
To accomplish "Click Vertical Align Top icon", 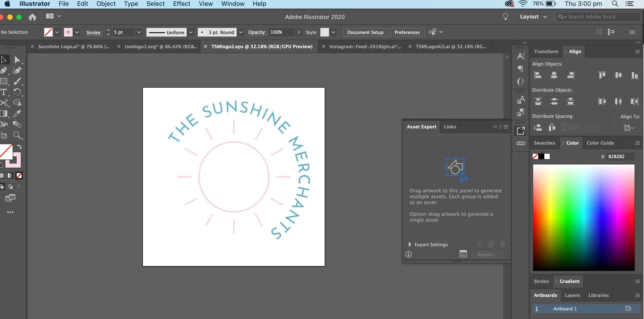I will click(602, 75).
